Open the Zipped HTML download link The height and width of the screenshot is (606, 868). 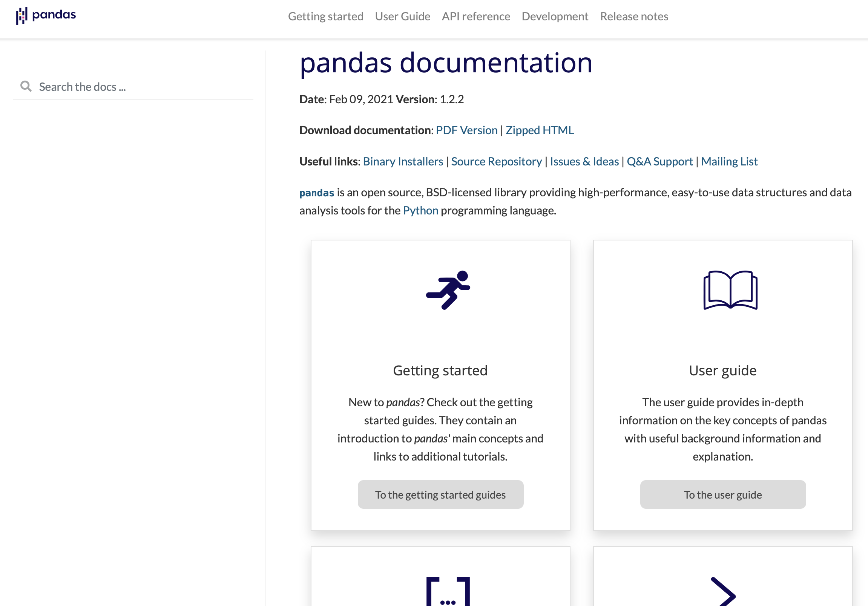click(540, 130)
